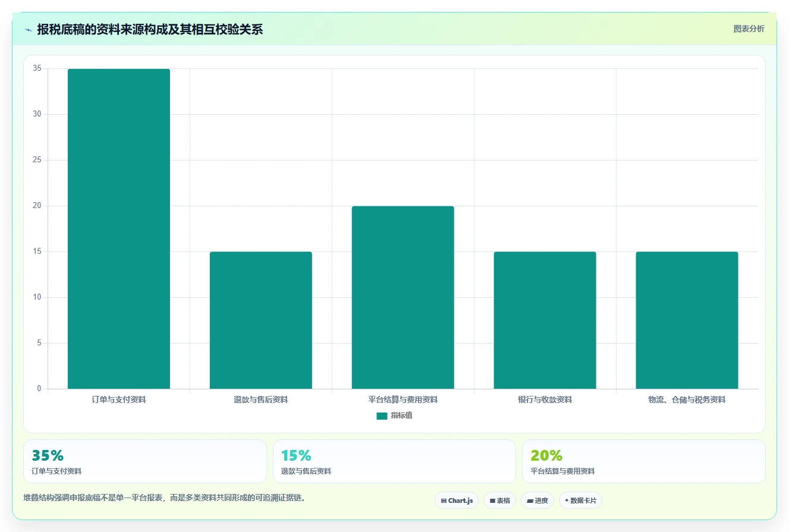Click the y-axis value 15
789x532 pixels.
pyautogui.click(x=37, y=251)
